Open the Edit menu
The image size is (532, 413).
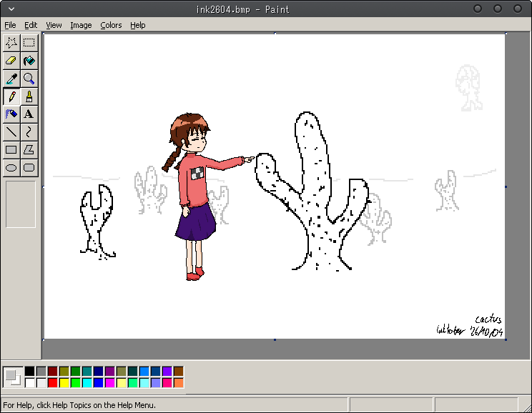31,25
